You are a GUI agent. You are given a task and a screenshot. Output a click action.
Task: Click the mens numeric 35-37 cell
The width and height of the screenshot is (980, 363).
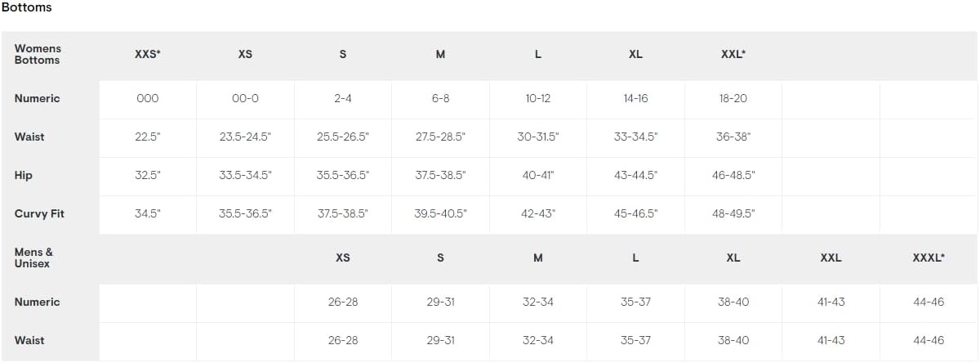point(635,302)
